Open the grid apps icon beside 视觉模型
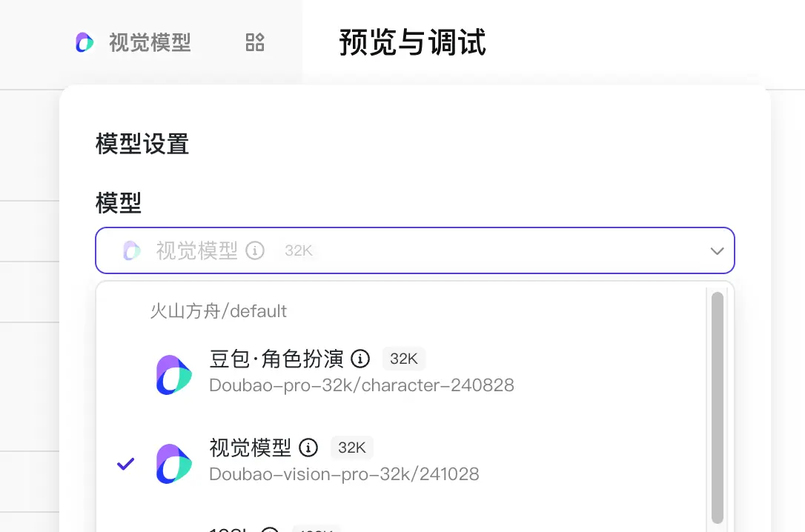This screenshot has width=805, height=532. tap(255, 42)
